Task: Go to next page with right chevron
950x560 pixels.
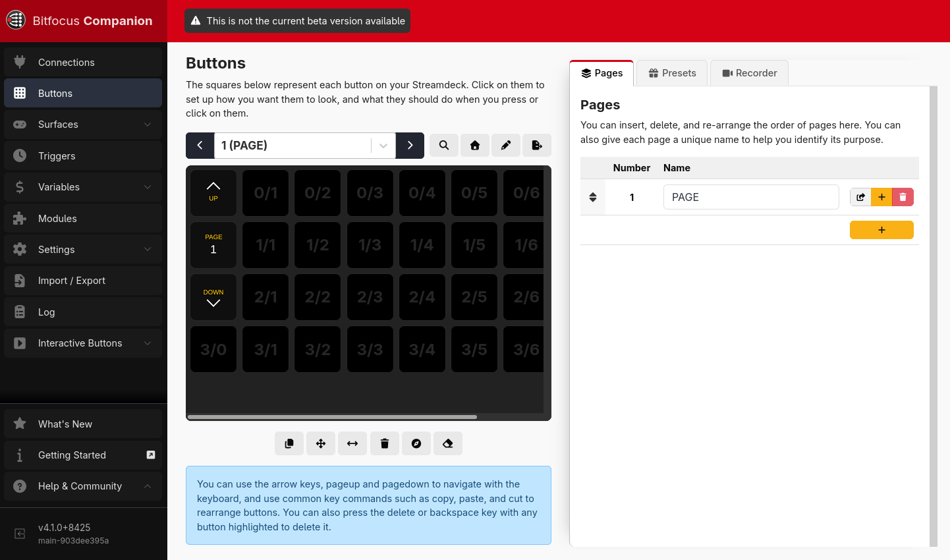Action: [410, 146]
